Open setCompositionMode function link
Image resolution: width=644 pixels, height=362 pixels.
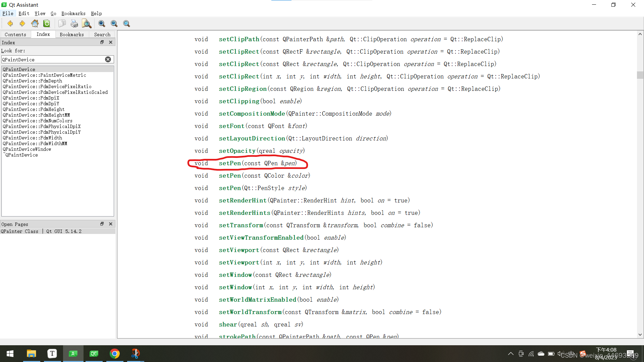point(252,114)
